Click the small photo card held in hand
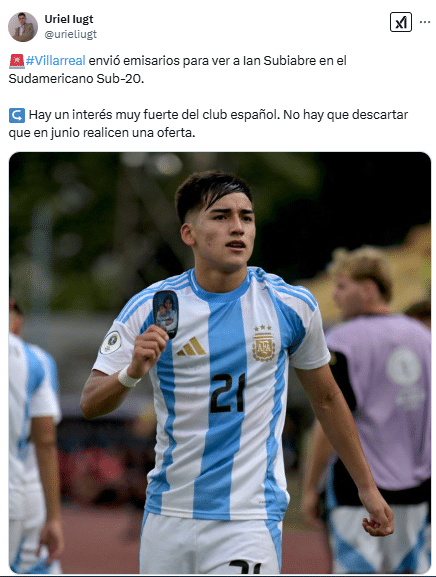 click(166, 314)
